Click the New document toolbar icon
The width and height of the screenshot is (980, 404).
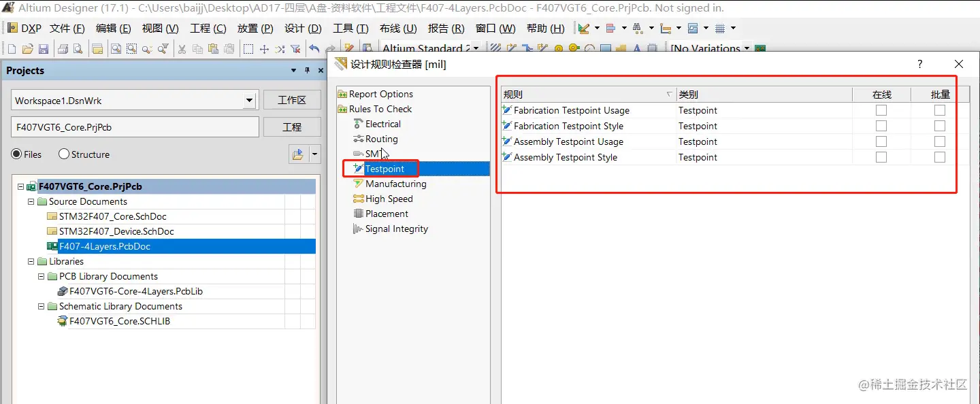click(12, 49)
